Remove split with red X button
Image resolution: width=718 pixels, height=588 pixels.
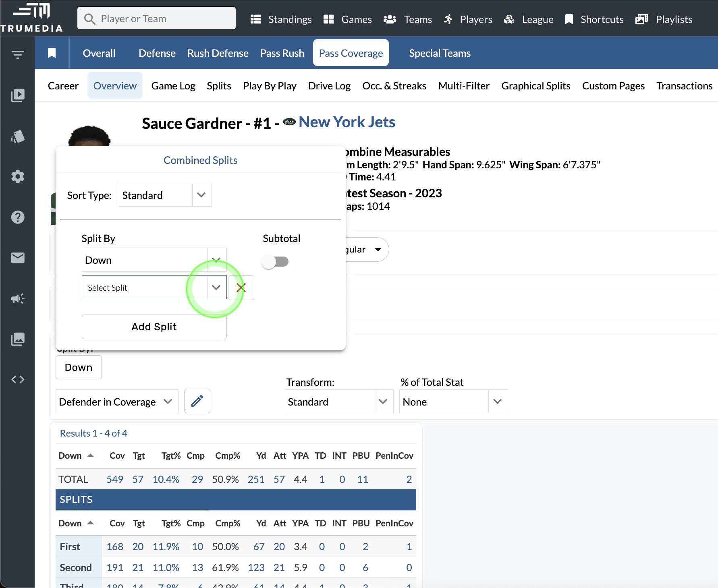click(x=241, y=288)
